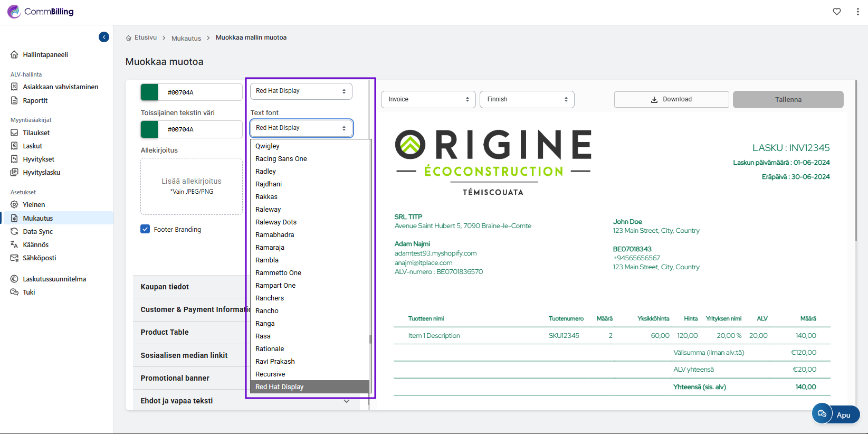
Task: Open Laskut in the sidebar
Action: (x=33, y=146)
